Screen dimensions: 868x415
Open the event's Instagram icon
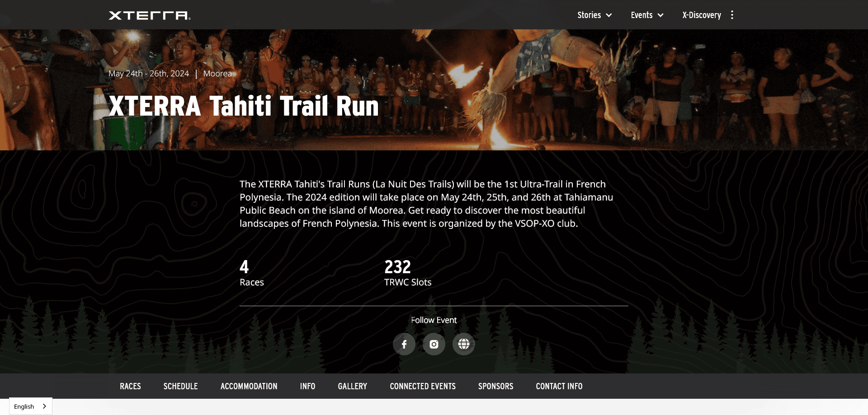coord(434,344)
